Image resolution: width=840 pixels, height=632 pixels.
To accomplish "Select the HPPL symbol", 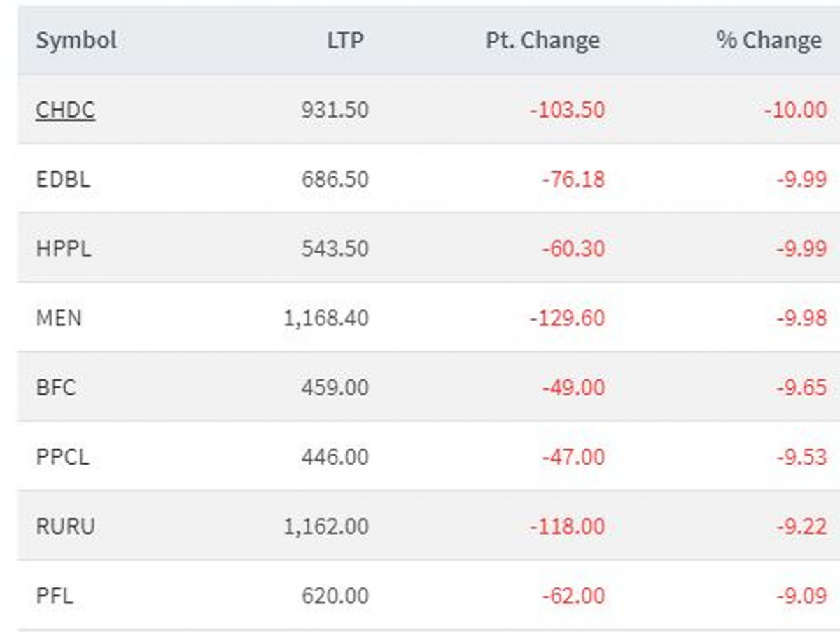I will pos(63,248).
